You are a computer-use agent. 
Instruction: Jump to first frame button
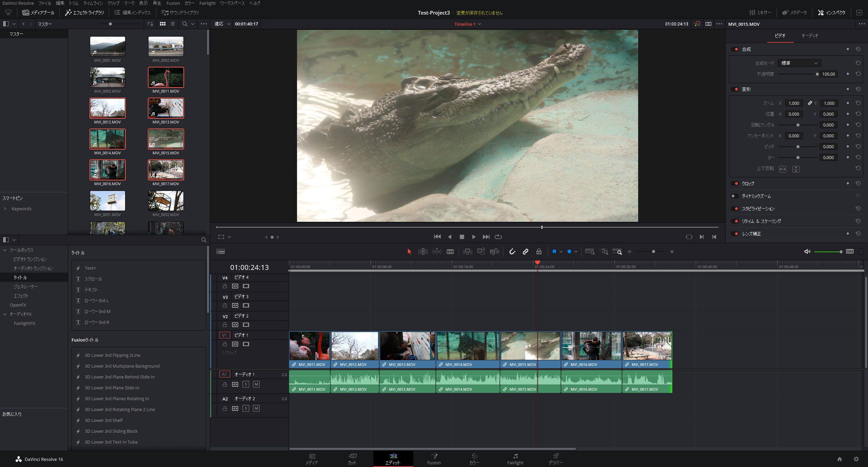click(437, 237)
